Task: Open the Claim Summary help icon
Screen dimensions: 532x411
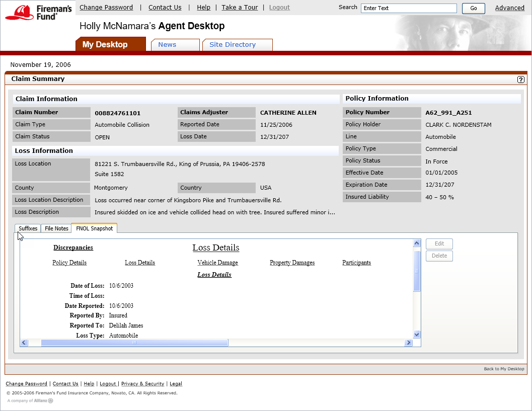Action: point(520,79)
